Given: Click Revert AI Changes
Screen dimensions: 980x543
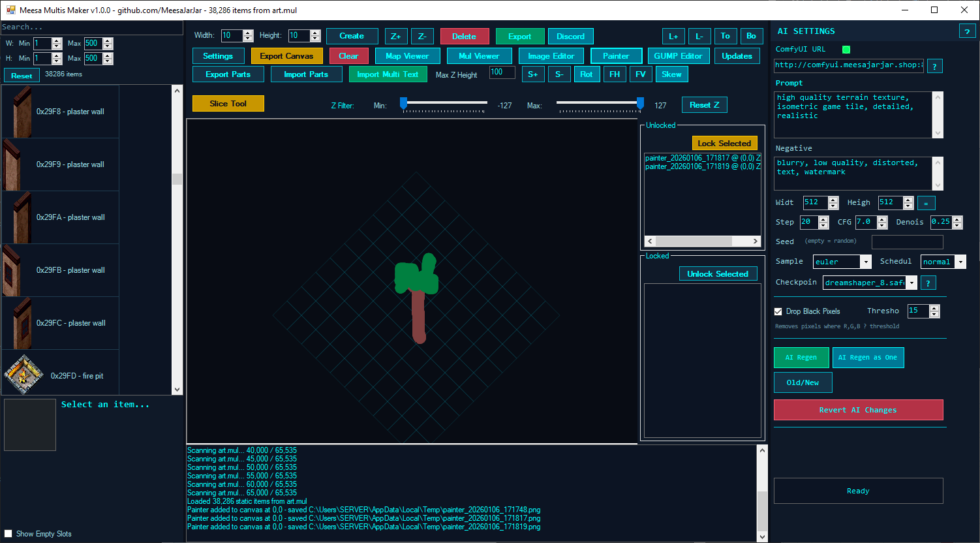Looking at the screenshot, I should tap(858, 410).
